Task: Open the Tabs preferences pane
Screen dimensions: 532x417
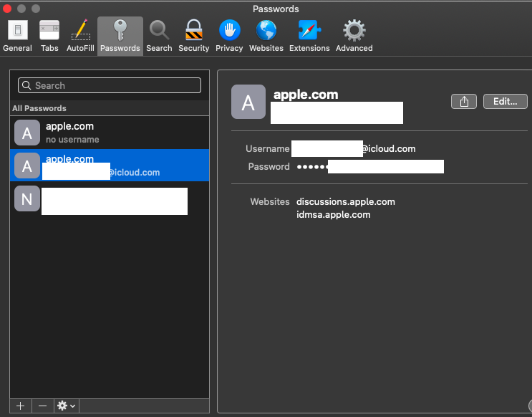Action: (x=49, y=36)
